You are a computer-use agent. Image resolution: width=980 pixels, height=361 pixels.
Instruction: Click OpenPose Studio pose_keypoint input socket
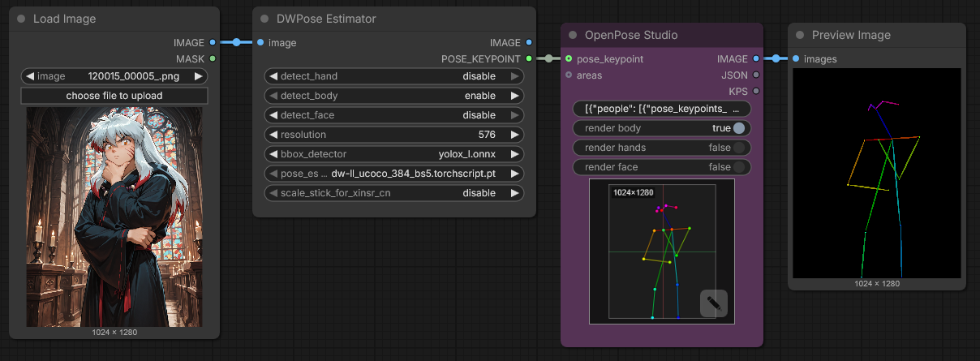(x=569, y=58)
